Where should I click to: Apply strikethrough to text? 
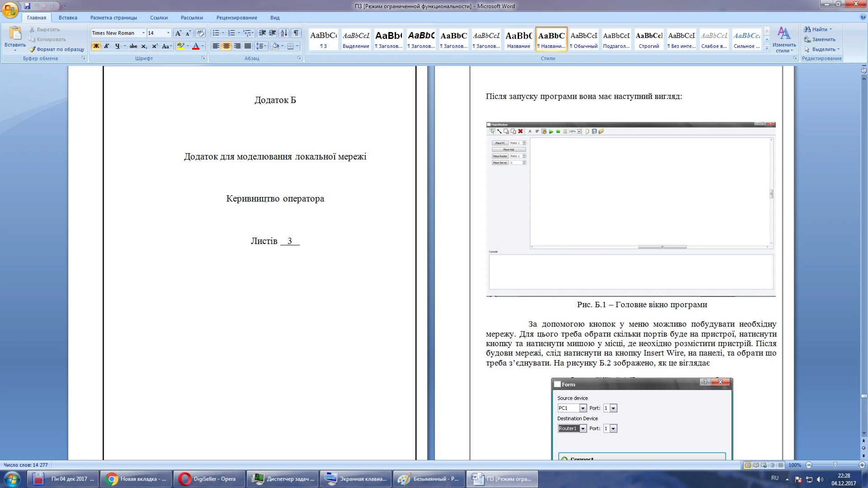133,46
